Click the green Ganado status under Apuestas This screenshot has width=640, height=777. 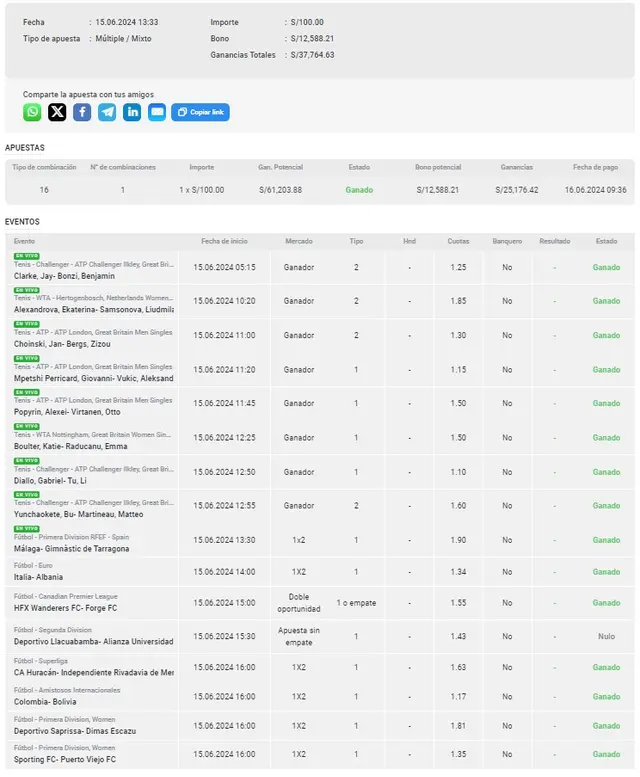coord(359,190)
